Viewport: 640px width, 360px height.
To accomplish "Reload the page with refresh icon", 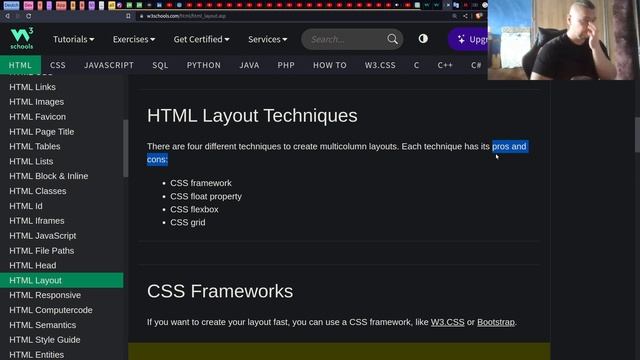I will click(28, 16).
